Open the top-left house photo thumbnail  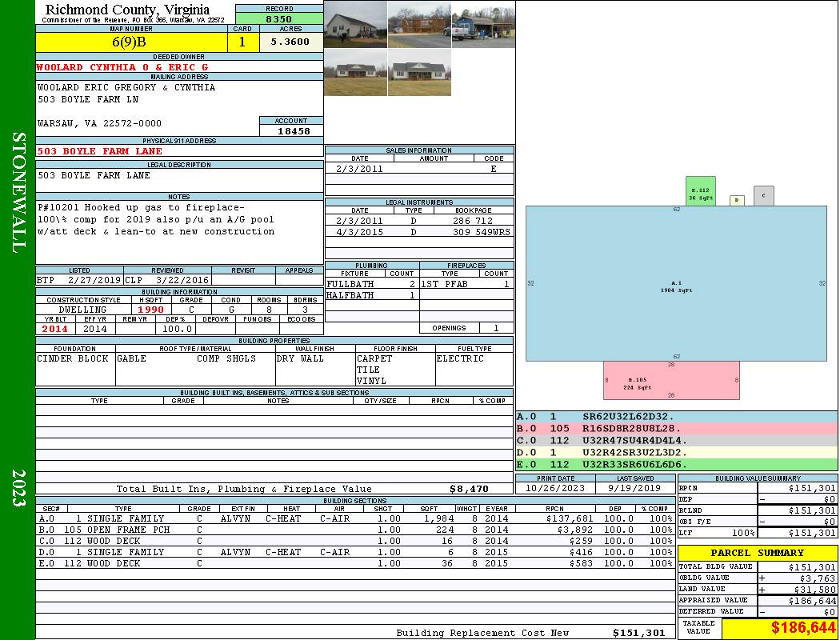(355, 24)
